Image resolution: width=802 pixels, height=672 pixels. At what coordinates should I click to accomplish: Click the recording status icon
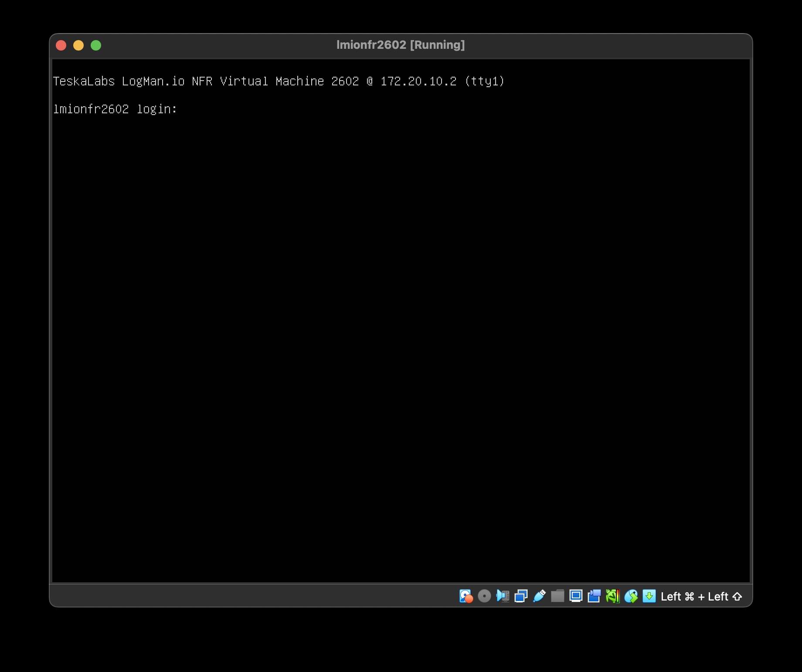pos(594,596)
